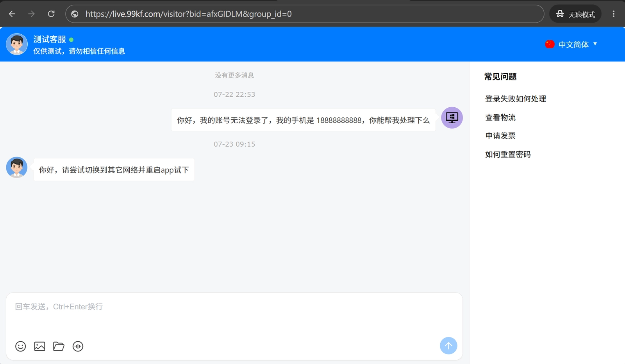Open the file upload folder icon
Viewport: 625px width, 364px height.
pyautogui.click(x=59, y=346)
